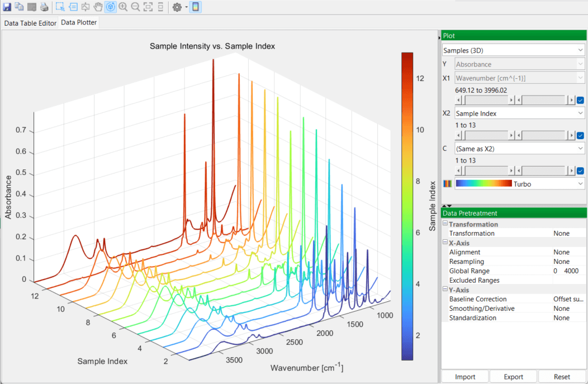Click the wavenumber lower-bound range slider
The image size is (588, 384).
[x=485, y=100]
